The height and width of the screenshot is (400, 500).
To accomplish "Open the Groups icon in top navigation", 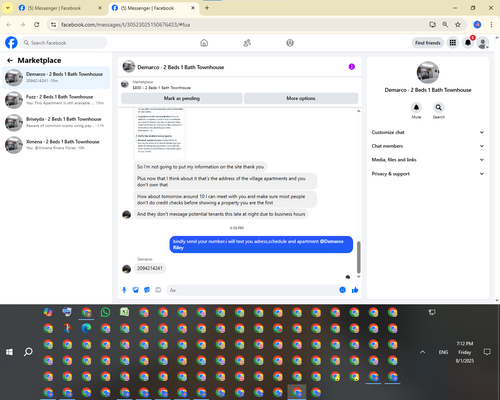I will [x=290, y=43].
